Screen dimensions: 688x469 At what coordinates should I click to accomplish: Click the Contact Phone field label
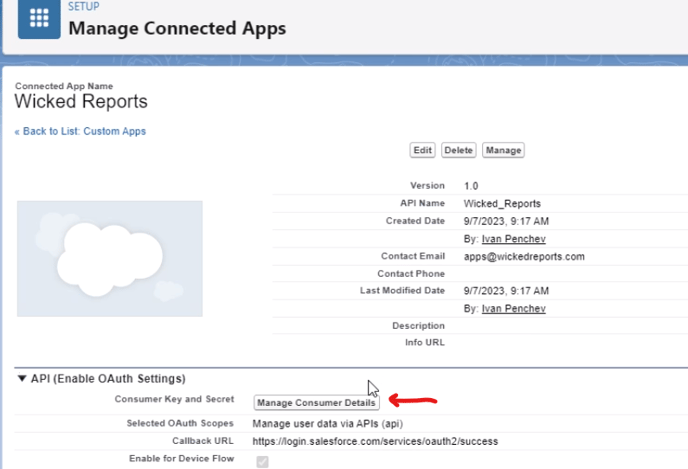click(x=411, y=274)
